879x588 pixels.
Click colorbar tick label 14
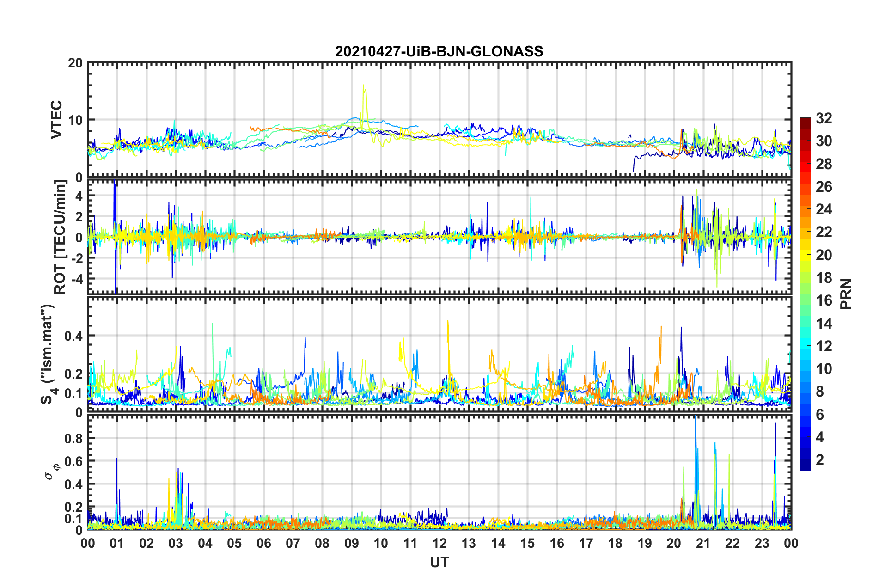click(824, 324)
